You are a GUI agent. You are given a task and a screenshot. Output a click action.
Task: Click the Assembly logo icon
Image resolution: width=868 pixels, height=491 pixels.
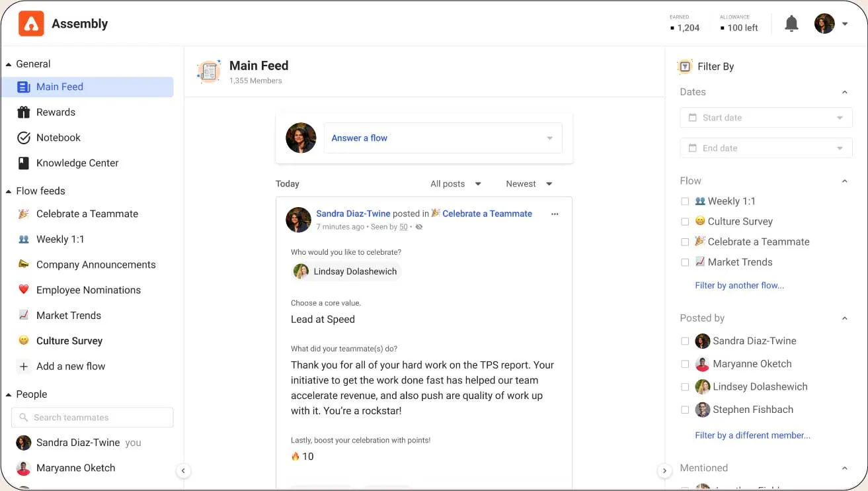[x=30, y=22]
